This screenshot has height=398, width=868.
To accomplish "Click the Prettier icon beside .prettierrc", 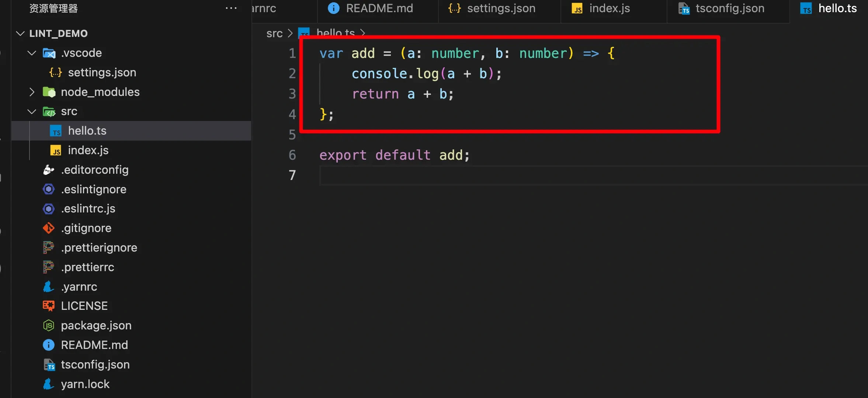I will pos(49,267).
